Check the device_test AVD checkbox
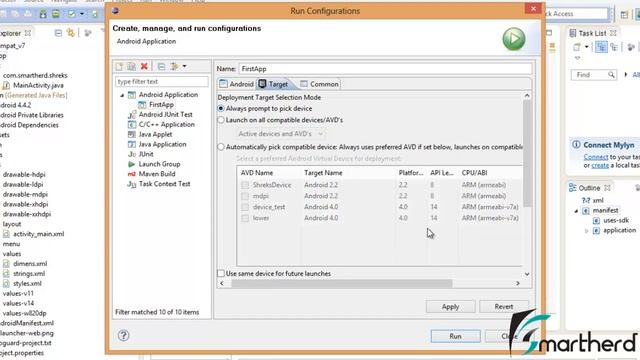Screen dimensions: 640x360 point(245,207)
